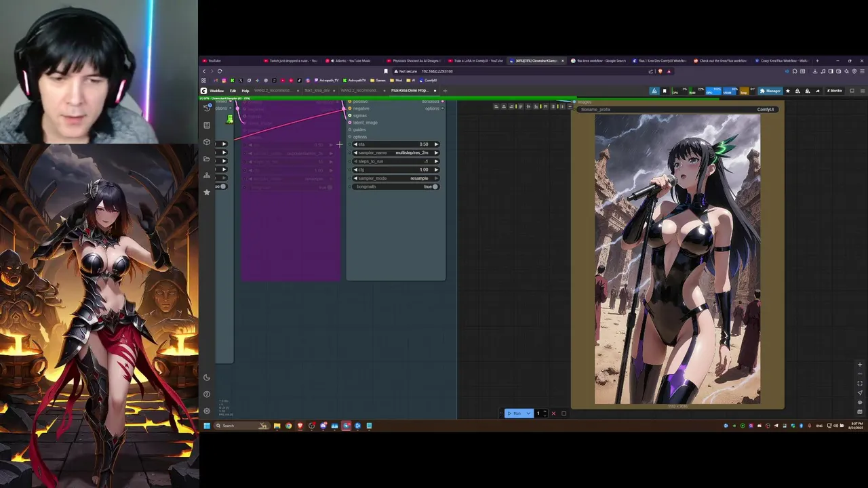The width and height of the screenshot is (868, 488).
Task: Open the templates tree sidebar icon
Action: [x=207, y=176]
